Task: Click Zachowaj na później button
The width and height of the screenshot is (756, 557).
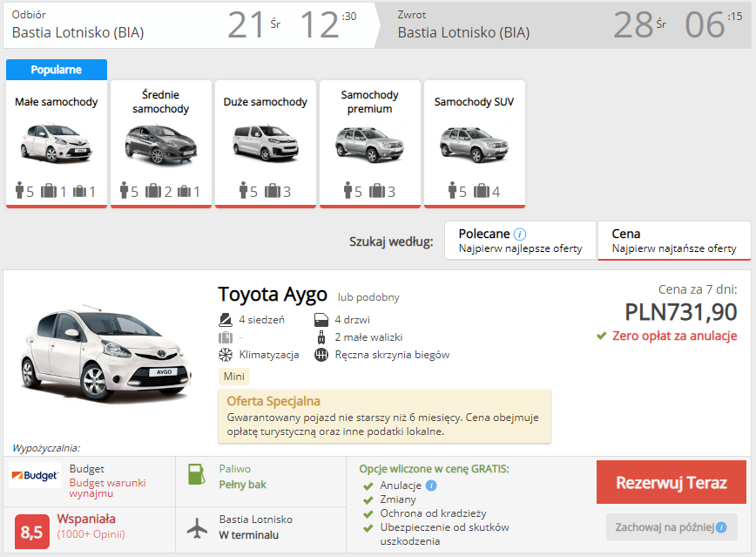Action: coord(672,527)
